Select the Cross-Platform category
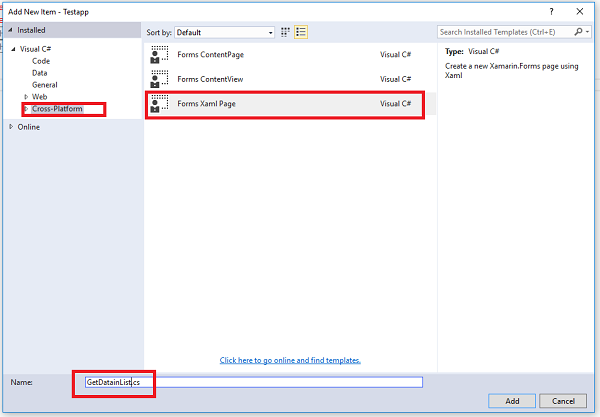This screenshot has height=417, width=600. pyautogui.click(x=57, y=109)
